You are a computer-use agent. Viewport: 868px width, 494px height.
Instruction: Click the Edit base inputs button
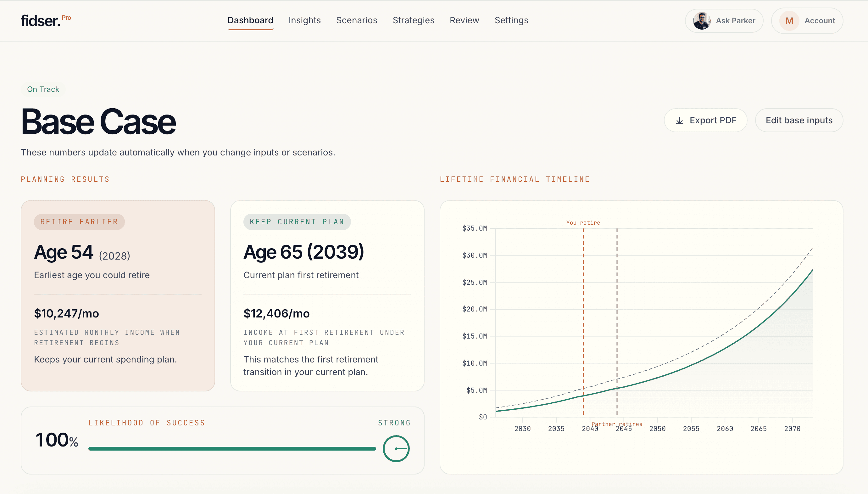tap(799, 120)
